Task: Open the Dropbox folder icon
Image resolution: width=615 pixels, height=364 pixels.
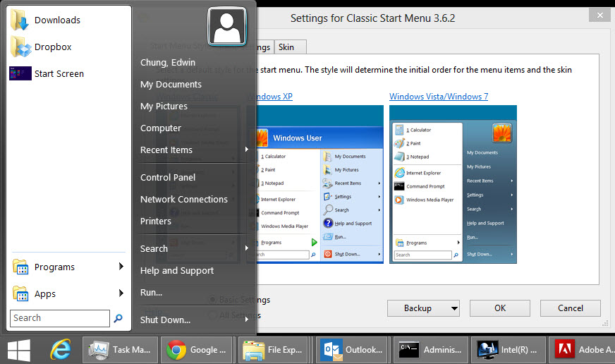Action: pos(20,47)
